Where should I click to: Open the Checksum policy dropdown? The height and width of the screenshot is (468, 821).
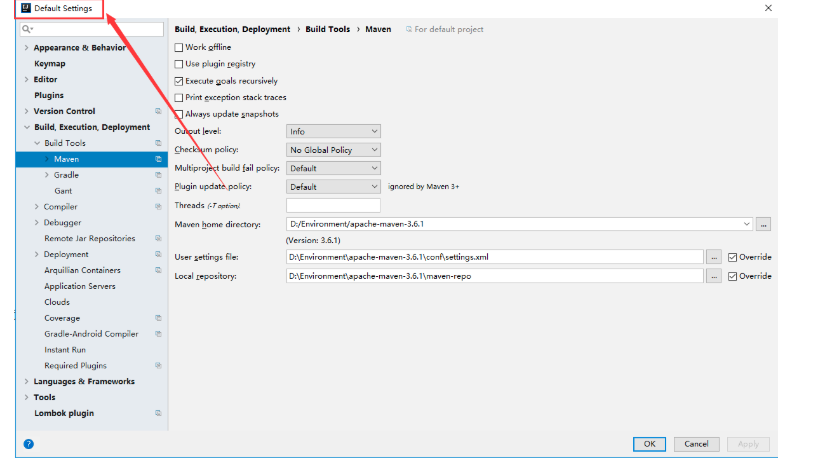point(333,150)
